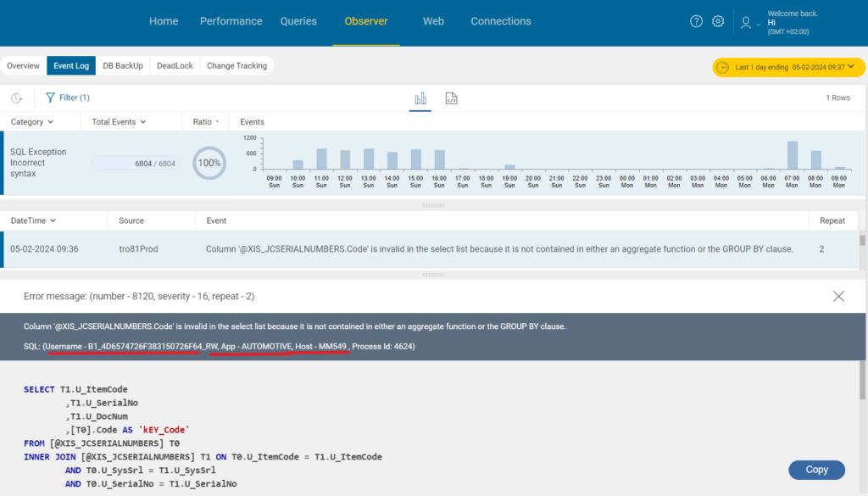868x496 pixels.
Task: Click the Username B1_4D6574726F383150726F64_RW text
Action: [132, 347]
